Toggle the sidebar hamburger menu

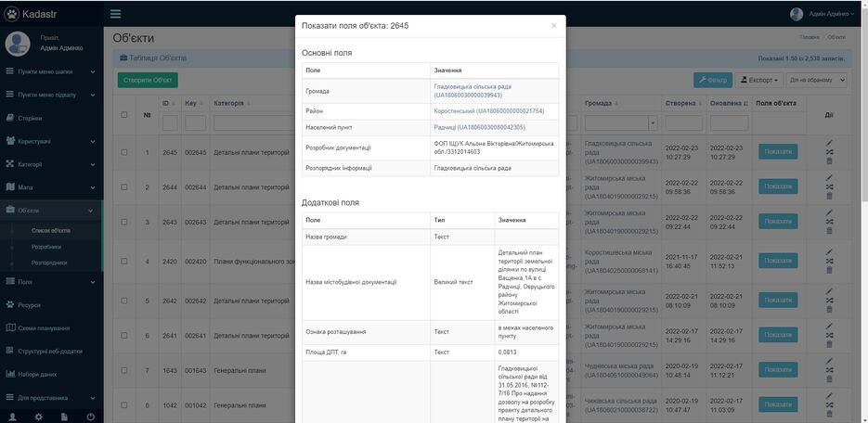pos(115,14)
